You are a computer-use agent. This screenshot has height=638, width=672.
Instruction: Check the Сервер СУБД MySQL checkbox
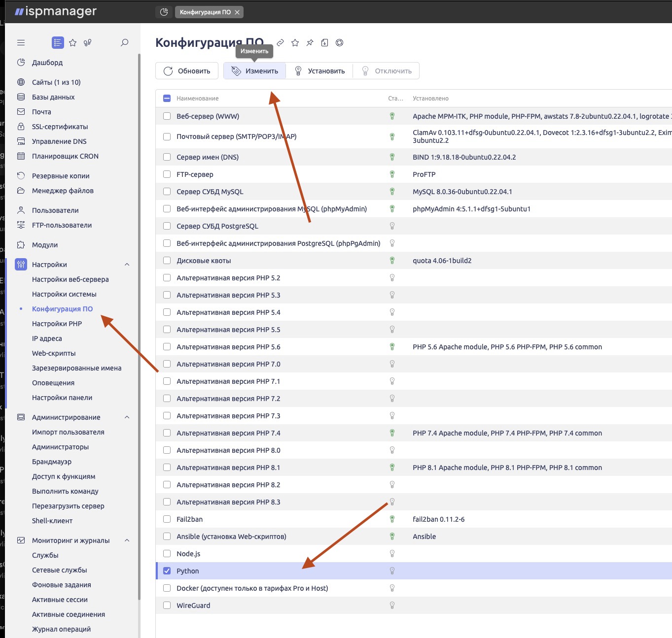[x=167, y=192]
